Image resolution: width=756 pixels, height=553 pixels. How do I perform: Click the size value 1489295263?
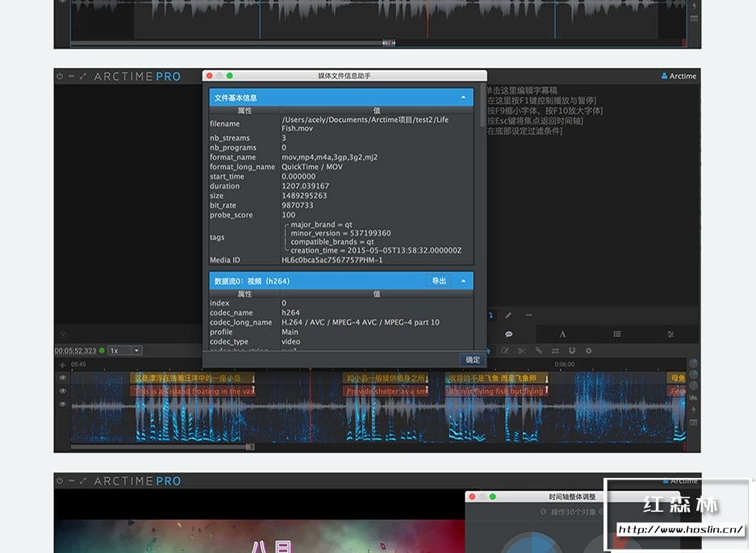point(304,196)
